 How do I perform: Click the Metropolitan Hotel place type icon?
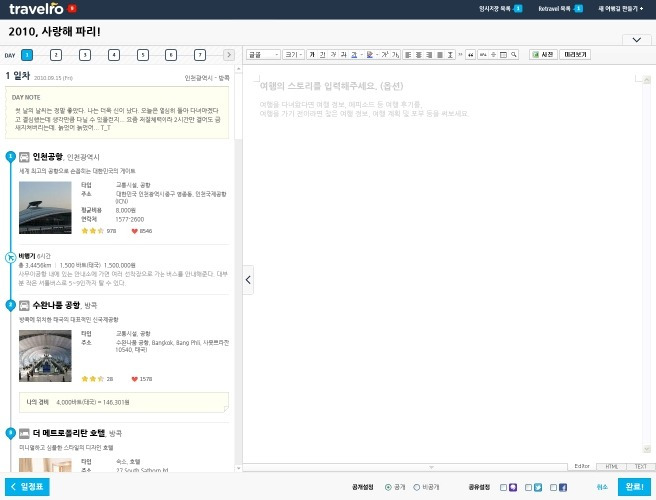[x=24, y=433]
